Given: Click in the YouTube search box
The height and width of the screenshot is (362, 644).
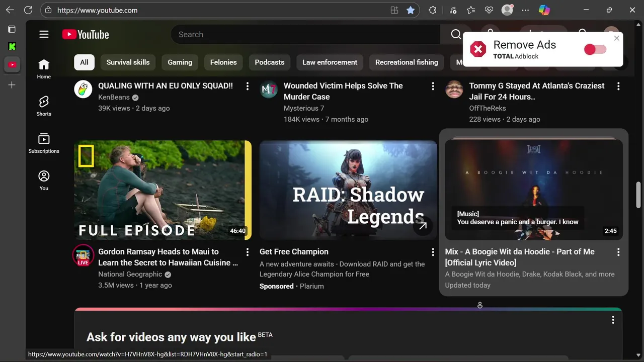Looking at the screenshot, I should coord(305,34).
